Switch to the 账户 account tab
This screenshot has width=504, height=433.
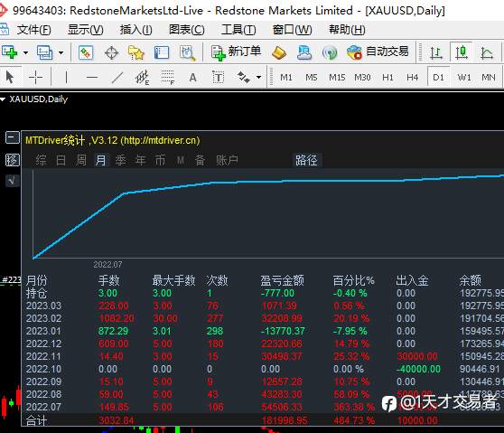(x=227, y=160)
